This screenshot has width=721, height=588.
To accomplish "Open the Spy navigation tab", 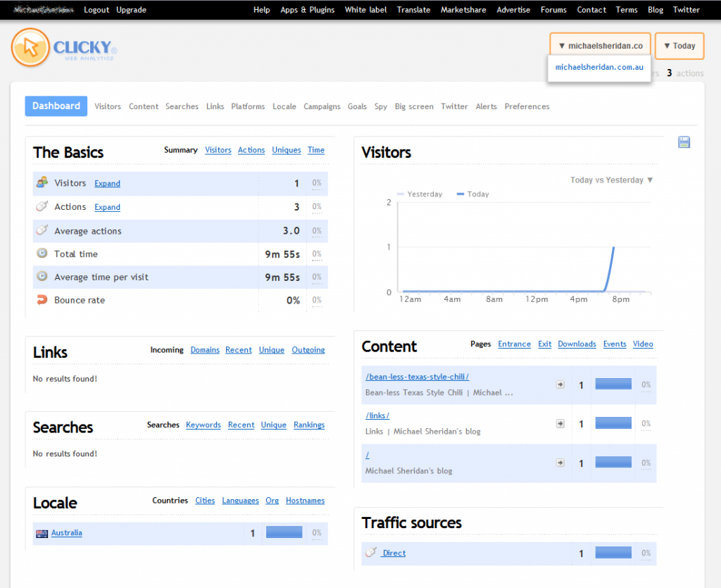I will pyautogui.click(x=381, y=106).
